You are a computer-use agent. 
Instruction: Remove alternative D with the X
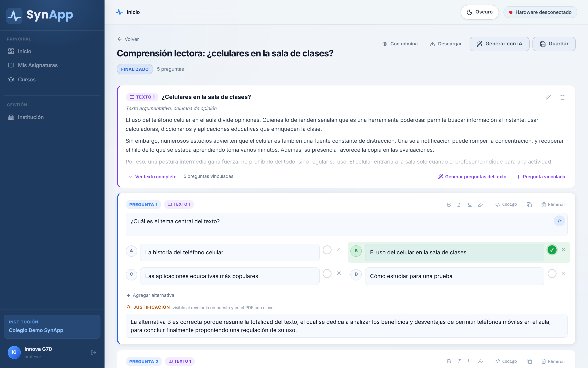563,273
